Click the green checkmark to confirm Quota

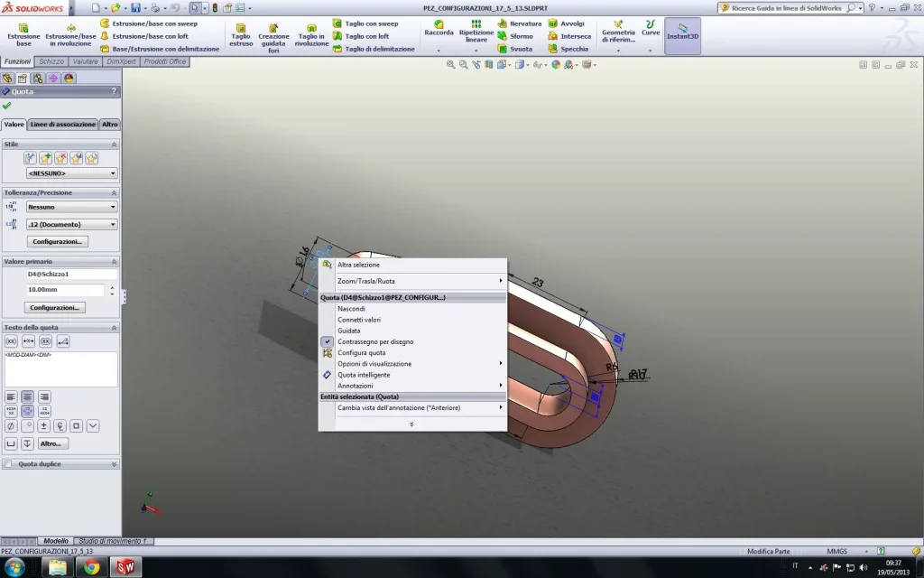pos(7,106)
